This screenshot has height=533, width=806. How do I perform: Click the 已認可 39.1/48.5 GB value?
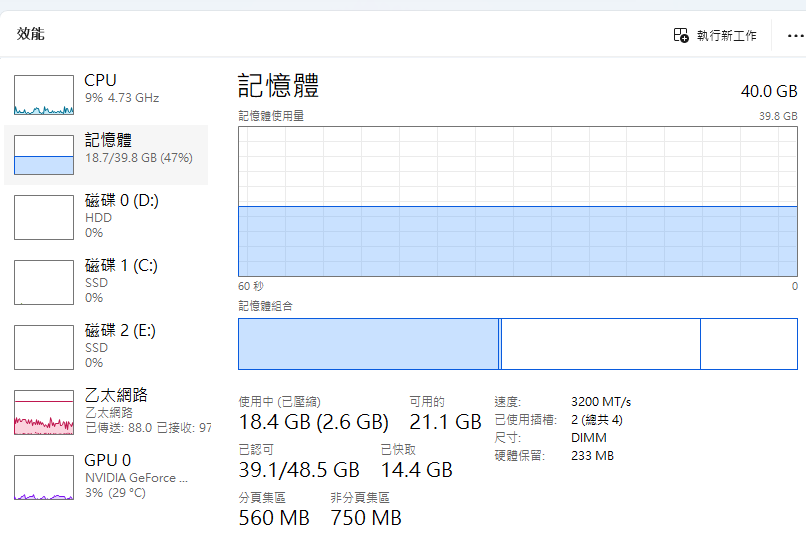[299, 470]
